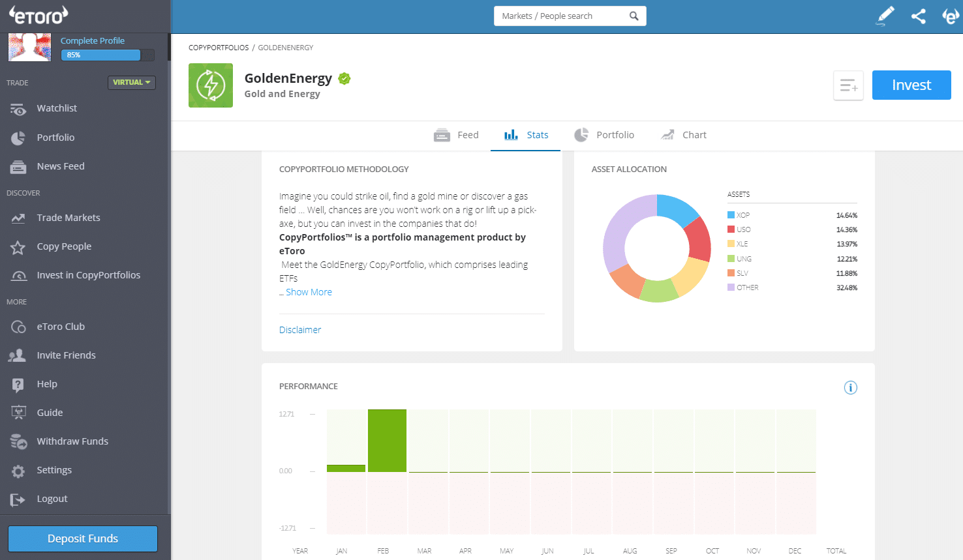Click the green verified badge
The width and height of the screenshot is (963, 560).
tap(344, 79)
